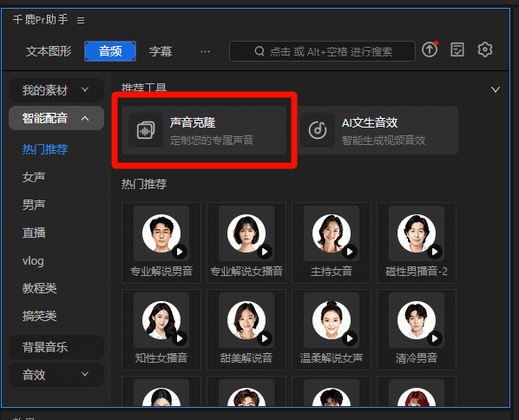Collapse the 推荐工具 section chevron
Image resolution: width=519 pixels, height=420 pixels.
[496, 89]
